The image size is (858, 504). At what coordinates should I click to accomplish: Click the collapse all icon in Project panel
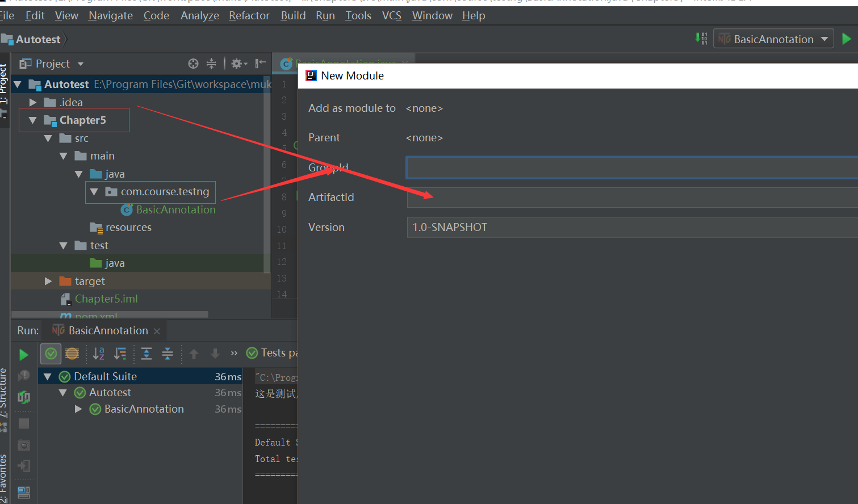click(211, 64)
